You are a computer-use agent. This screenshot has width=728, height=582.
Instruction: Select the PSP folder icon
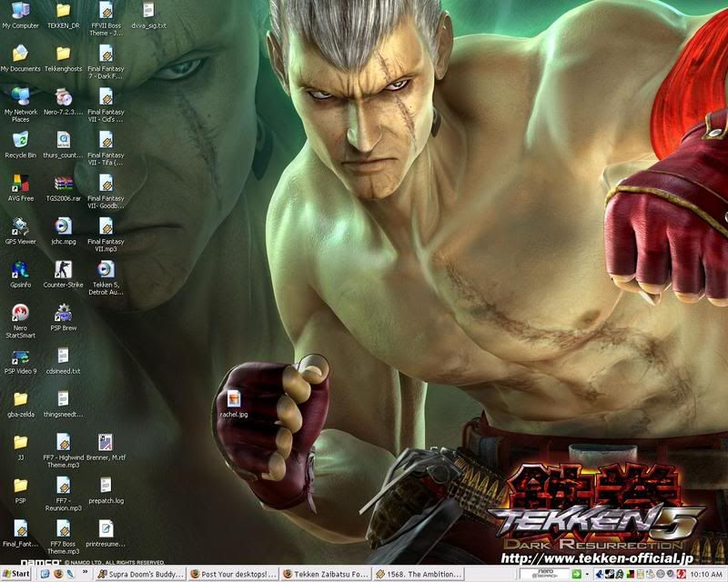(x=20, y=490)
